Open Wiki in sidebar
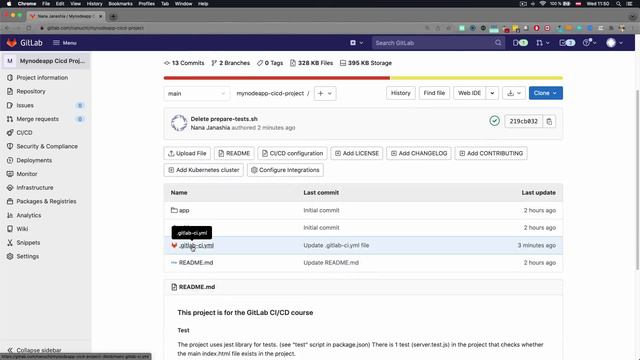The height and width of the screenshot is (360, 640). click(22, 229)
